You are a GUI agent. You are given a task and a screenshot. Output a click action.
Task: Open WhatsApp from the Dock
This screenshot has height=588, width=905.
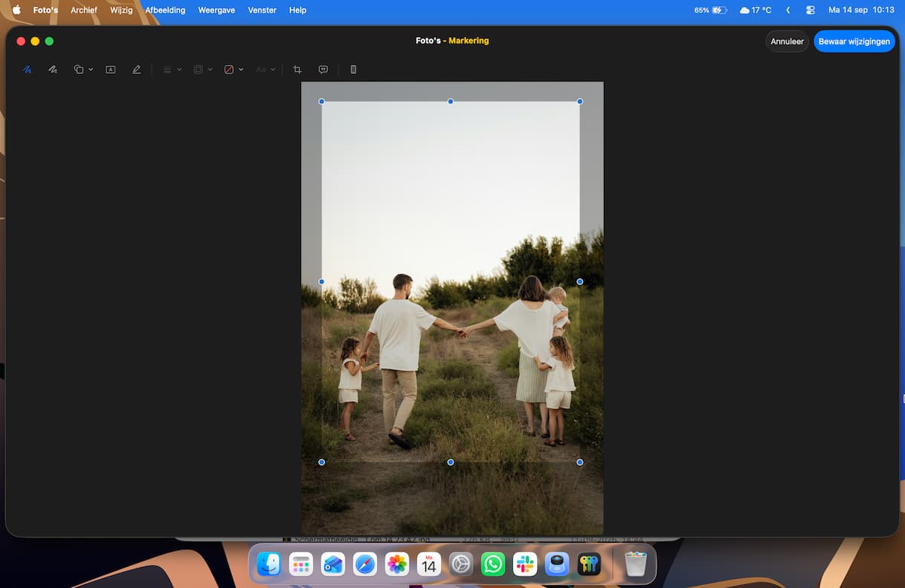[x=493, y=564]
